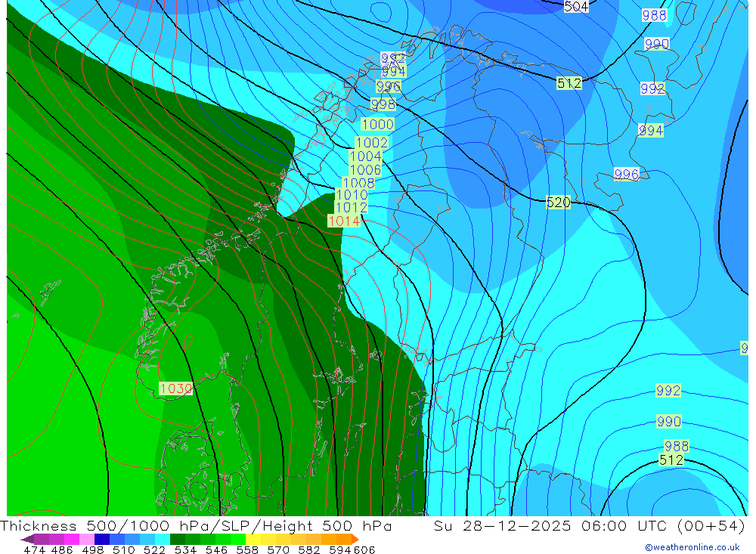Image resolution: width=756 pixels, height=554 pixels.
Task: Click the orange arrow at legend end
Action: [355, 539]
